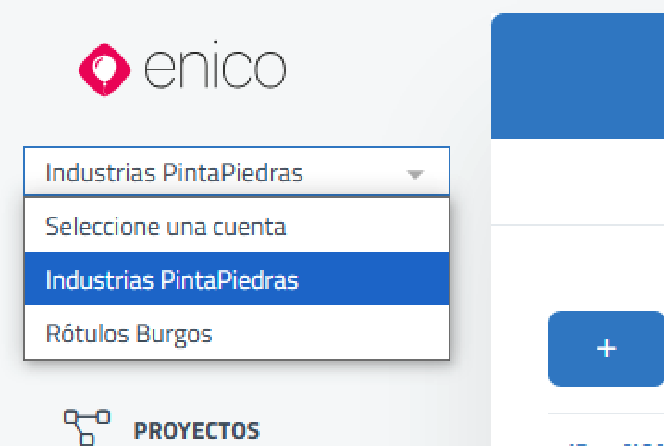Screen dimensions: 664x446
Task: Reset selection with "Seleccione una cuenta"
Action: (x=166, y=226)
